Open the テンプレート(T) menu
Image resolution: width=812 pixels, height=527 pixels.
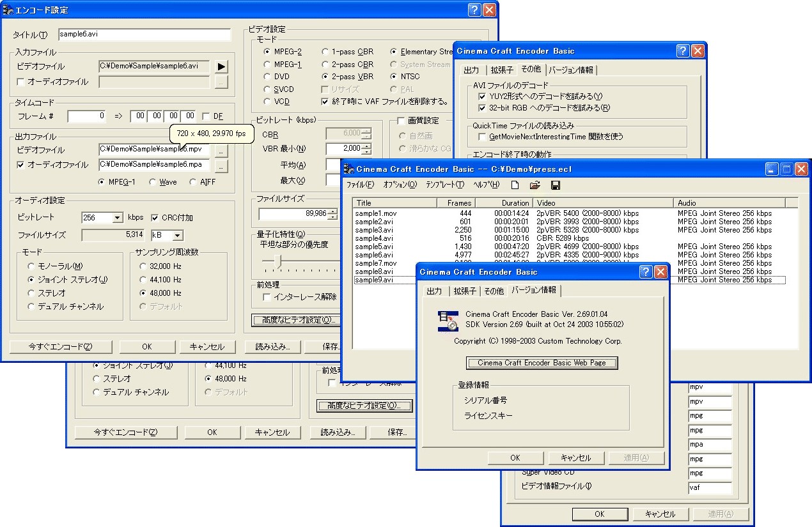(445, 185)
